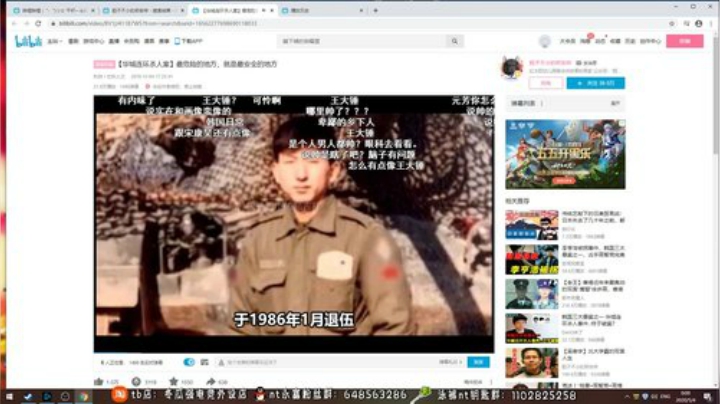This screenshot has width=720, height=404.
Task: Click the user avatar in top navigation
Action: pos(545,41)
